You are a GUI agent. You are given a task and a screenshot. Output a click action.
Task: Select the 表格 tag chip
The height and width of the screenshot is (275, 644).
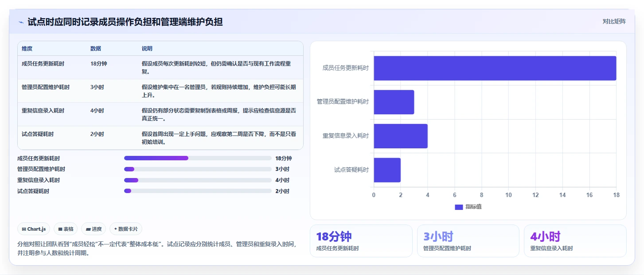66,229
